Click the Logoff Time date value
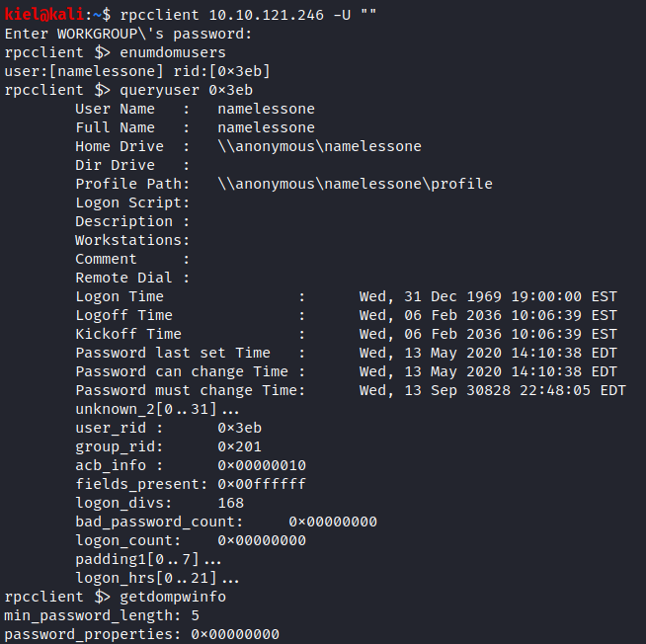 488,315
